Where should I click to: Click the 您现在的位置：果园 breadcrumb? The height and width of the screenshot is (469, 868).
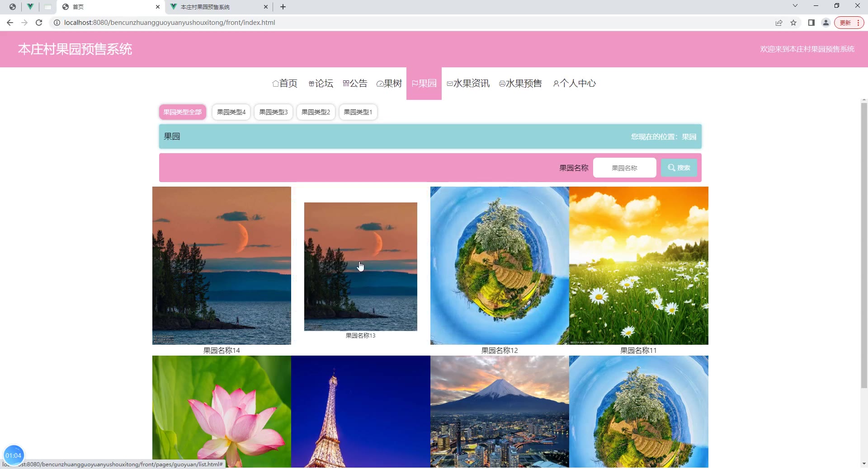(664, 136)
